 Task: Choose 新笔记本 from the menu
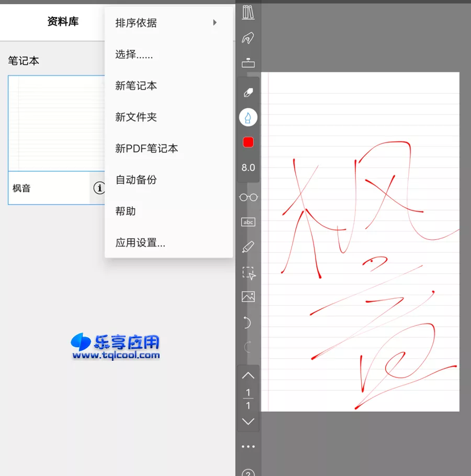(135, 86)
